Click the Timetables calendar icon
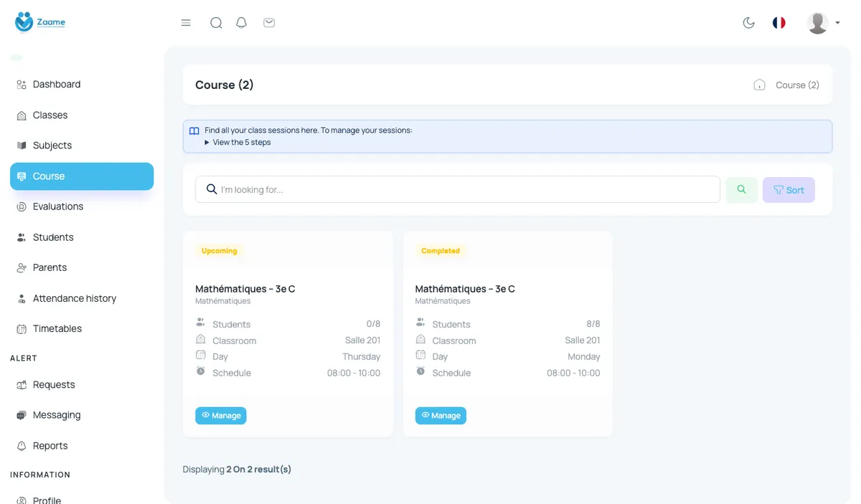 coord(22,329)
